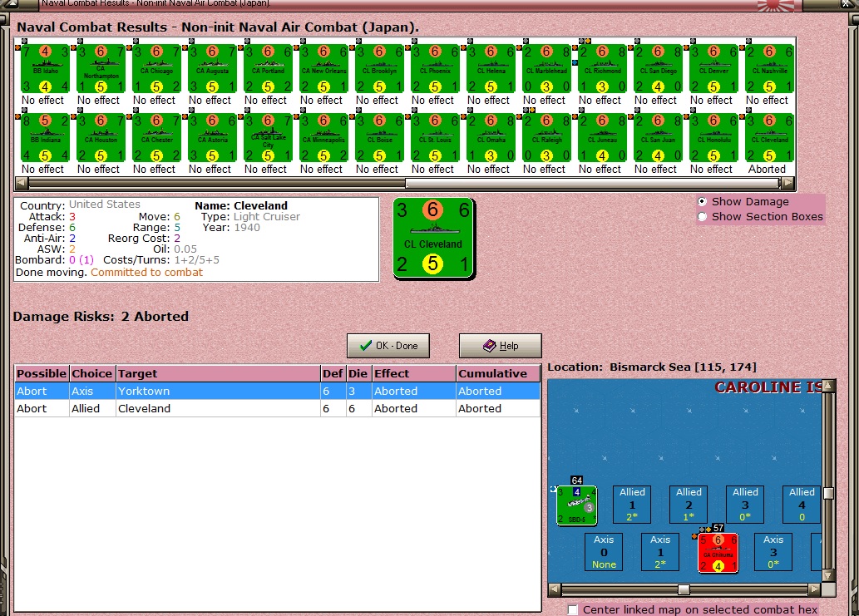Image resolution: width=859 pixels, height=616 pixels.
Task: Click the large CL Cleveland detail counter
Action: coord(433,239)
